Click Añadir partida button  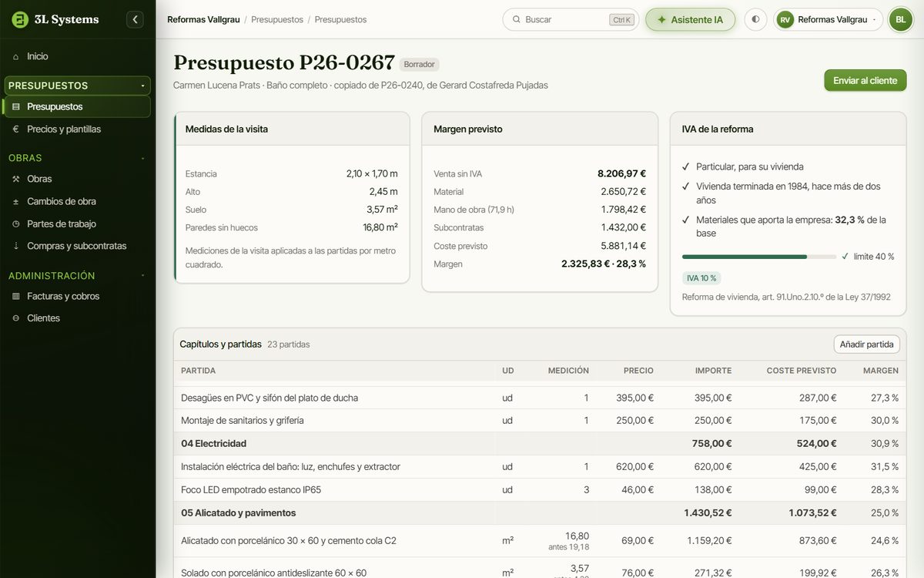pos(866,344)
